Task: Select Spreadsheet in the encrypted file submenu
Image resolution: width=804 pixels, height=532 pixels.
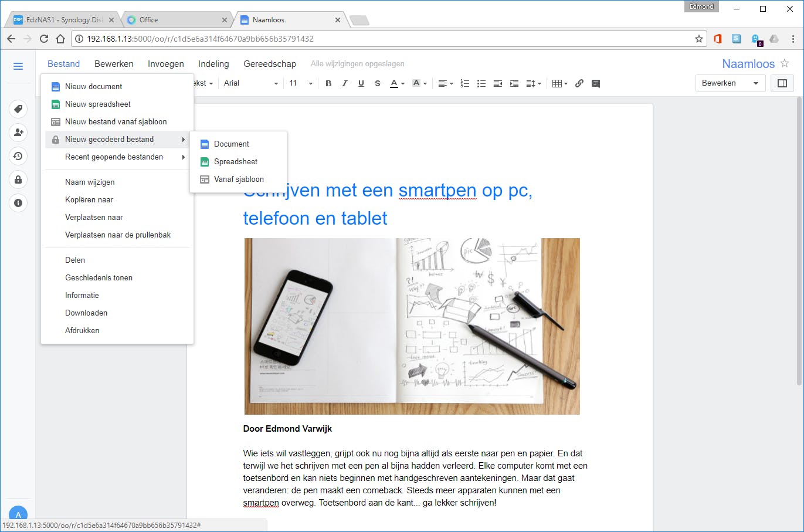Action: (x=236, y=161)
